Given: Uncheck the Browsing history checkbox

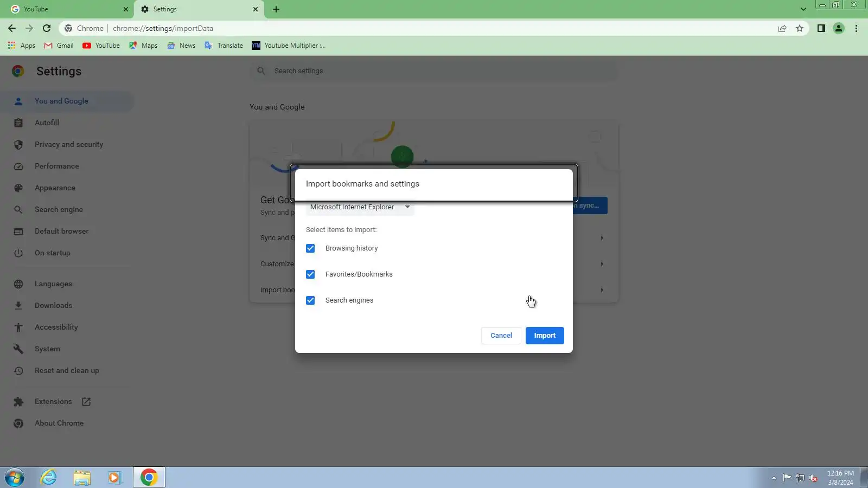Looking at the screenshot, I should pyautogui.click(x=310, y=248).
